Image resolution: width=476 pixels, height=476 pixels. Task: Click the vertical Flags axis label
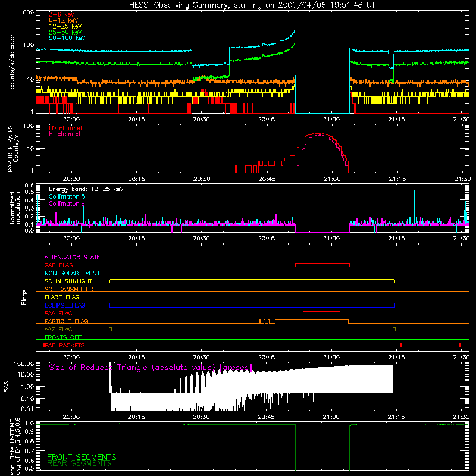coord(24,297)
